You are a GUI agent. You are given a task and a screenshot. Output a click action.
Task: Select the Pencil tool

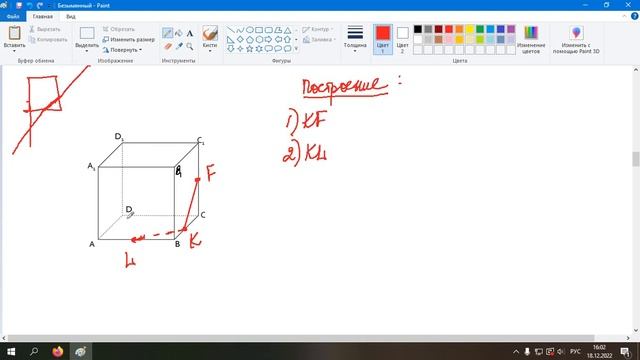[x=167, y=33]
